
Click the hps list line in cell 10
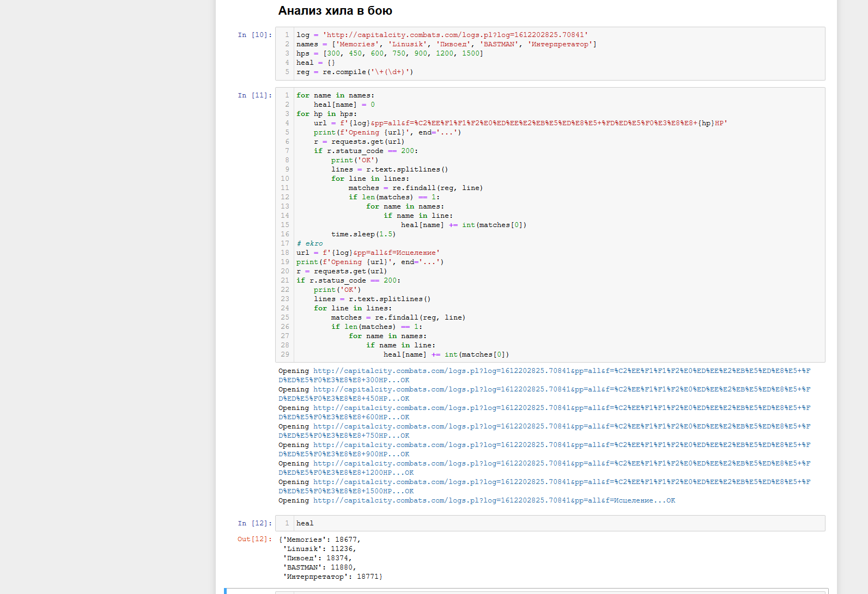coord(390,53)
